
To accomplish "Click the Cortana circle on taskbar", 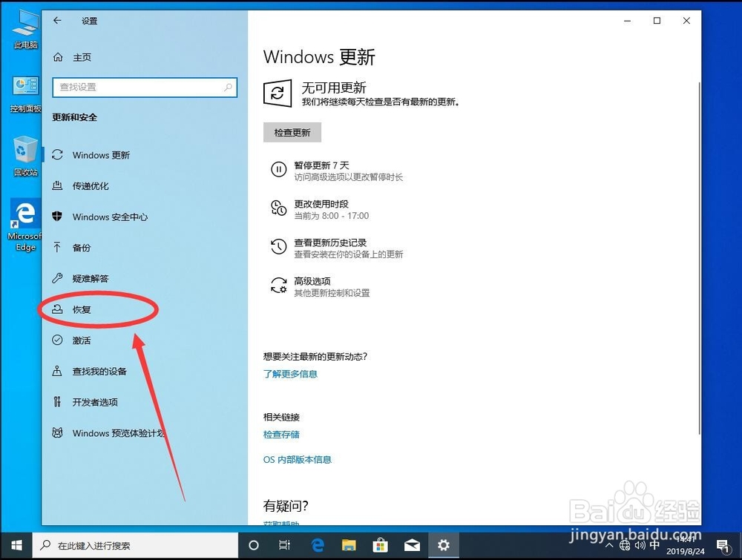I will click(254, 545).
